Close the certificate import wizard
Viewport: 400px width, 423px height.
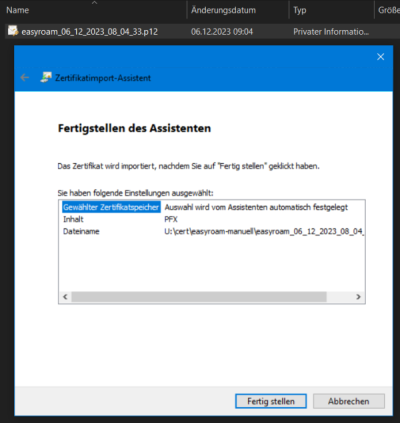(380, 57)
